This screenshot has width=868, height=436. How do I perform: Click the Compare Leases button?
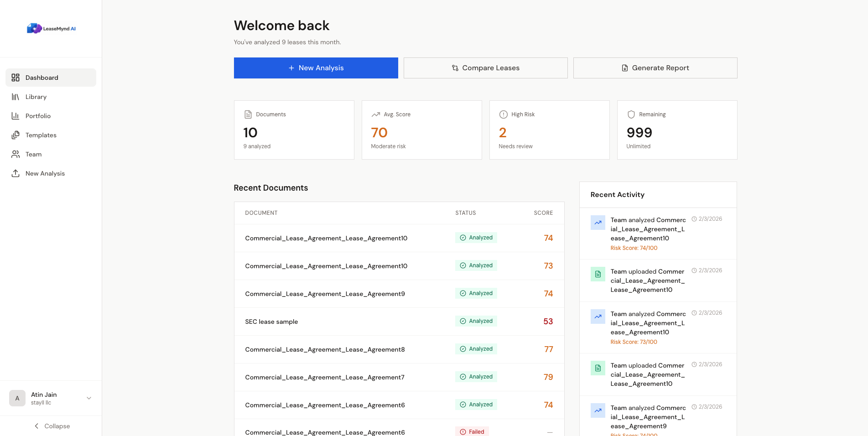(485, 67)
